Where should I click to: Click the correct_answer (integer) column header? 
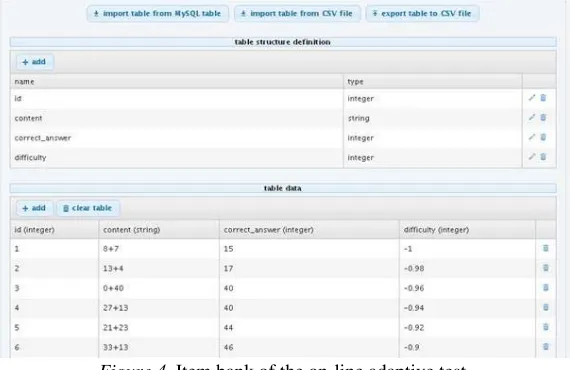(309, 230)
